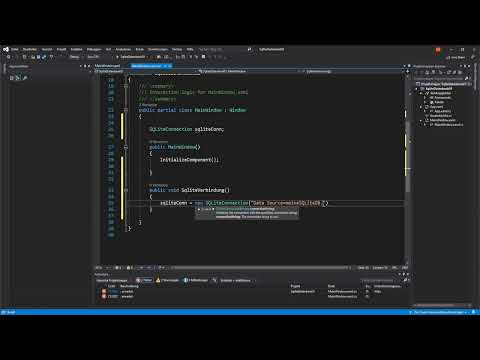Open the Ansicht menu
This screenshot has height=360, width=480.
point(47,49)
